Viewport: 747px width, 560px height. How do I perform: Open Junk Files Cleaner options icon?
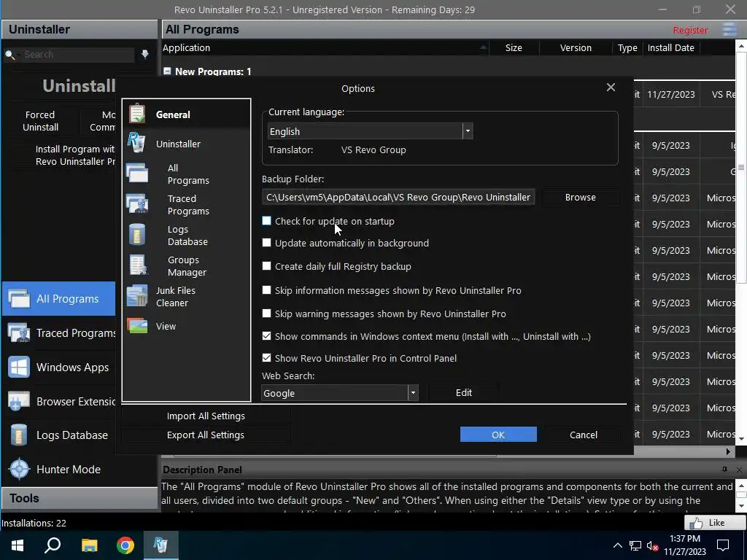pos(137,296)
